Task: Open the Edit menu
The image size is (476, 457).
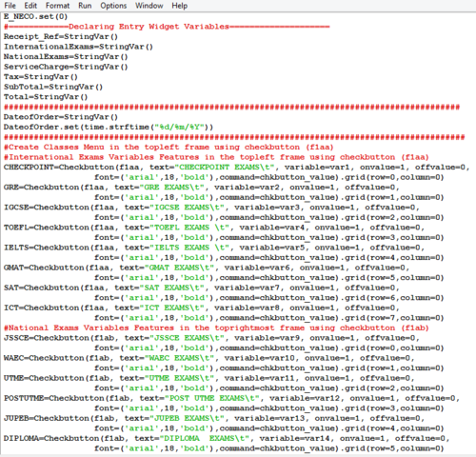Action: point(30,6)
